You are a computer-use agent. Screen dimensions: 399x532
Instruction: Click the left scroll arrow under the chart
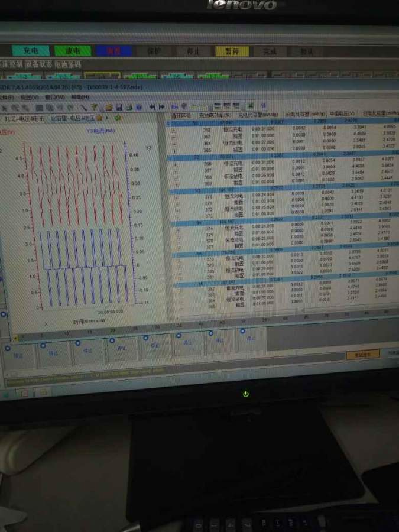point(15,338)
